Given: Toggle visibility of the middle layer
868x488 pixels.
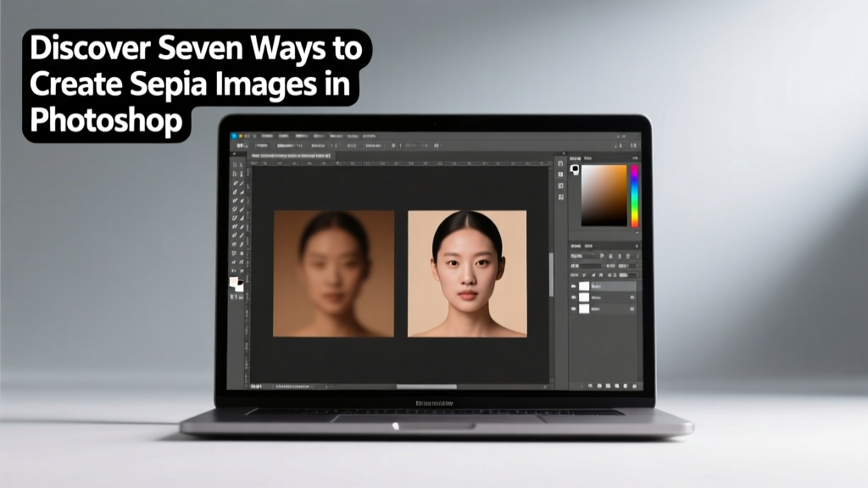Looking at the screenshot, I should (574, 297).
